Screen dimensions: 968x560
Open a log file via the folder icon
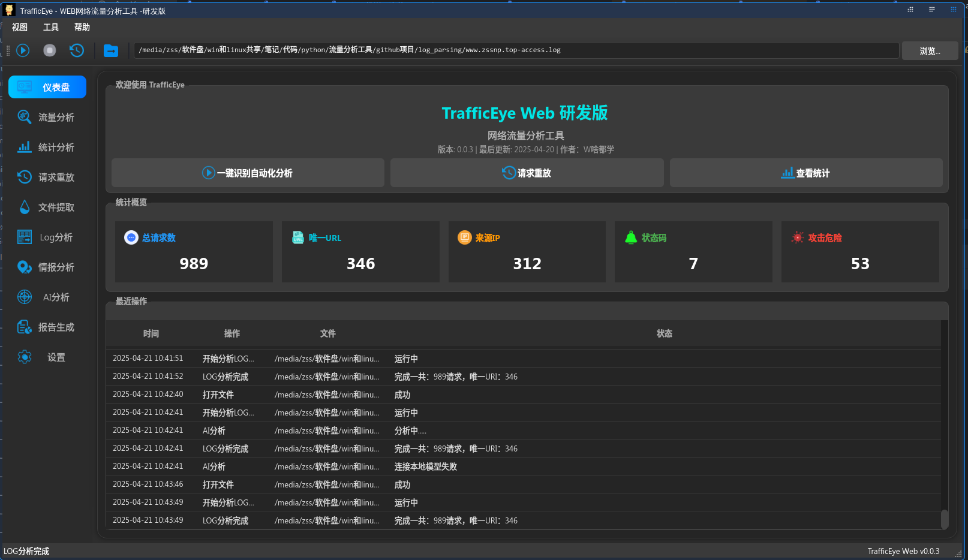(111, 50)
